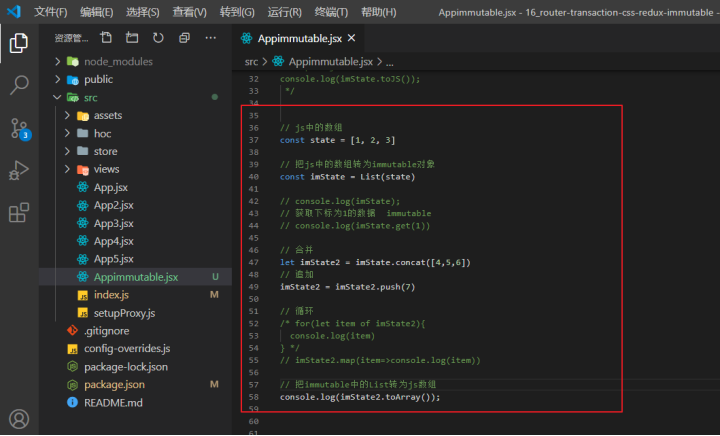Click the VS Code logo icon
720x436 pixels.
[13, 11]
